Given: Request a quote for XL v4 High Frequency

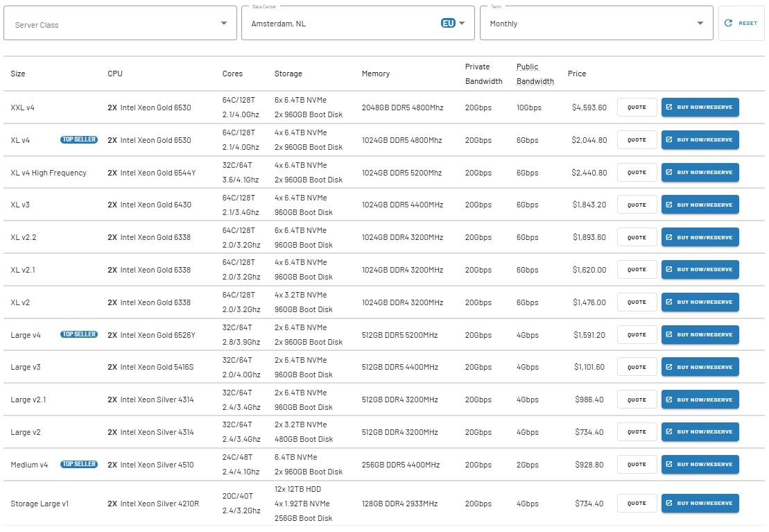Looking at the screenshot, I should coord(637,172).
